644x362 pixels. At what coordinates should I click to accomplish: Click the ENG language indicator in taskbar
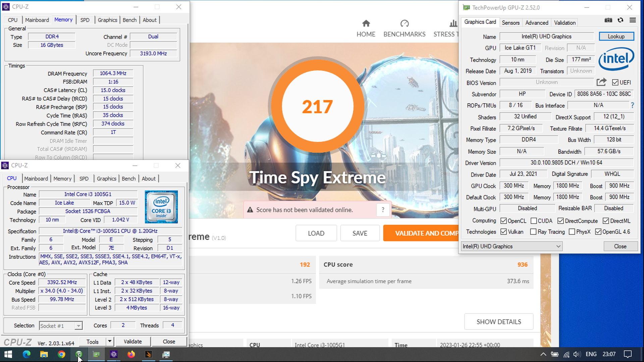pos(591,354)
